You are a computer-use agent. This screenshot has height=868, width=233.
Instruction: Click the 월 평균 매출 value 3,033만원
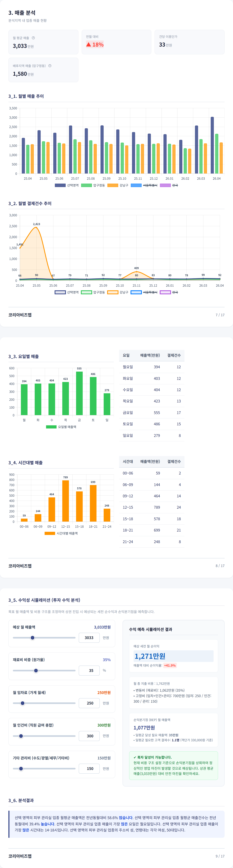click(23, 46)
